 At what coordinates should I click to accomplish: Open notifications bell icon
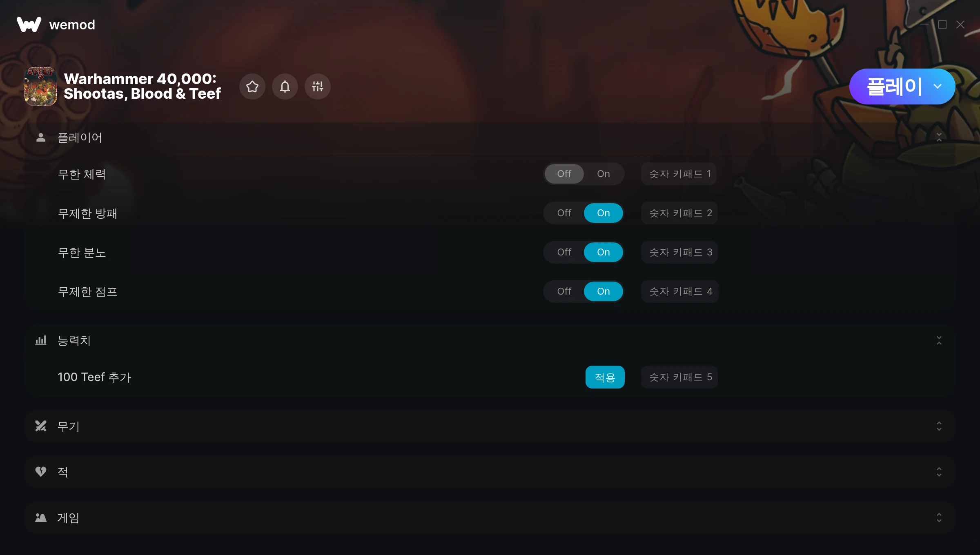click(285, 87)
